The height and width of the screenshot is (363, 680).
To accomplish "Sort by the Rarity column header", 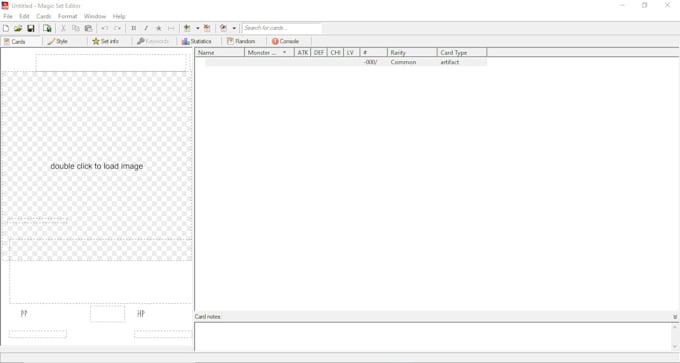I will tap(412, 52).
